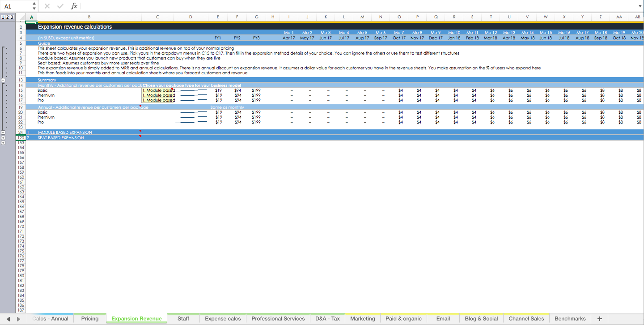The width and height of the screenshot is (644, 325).
Task: Select row 120 header
Action: pos(21,138)
